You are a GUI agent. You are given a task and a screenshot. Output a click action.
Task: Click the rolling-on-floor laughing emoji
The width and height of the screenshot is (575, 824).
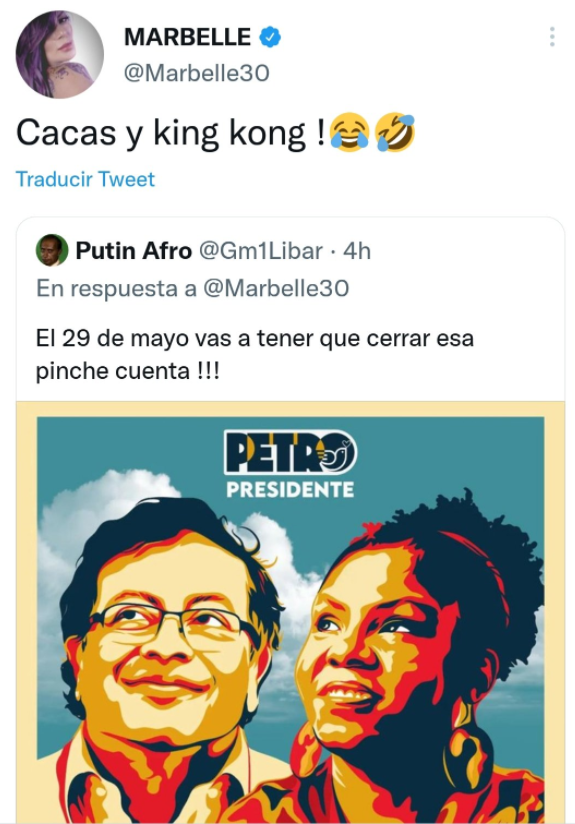click(x=395, y=133)
